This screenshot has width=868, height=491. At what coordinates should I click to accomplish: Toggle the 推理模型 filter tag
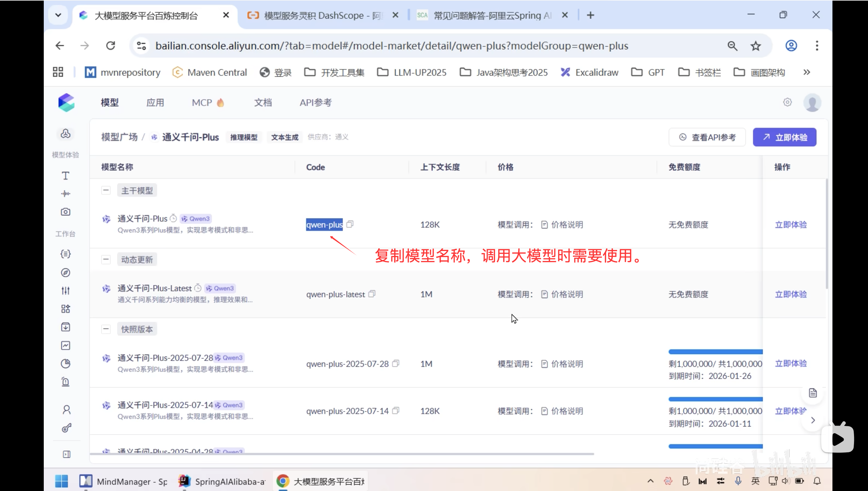point(244,137)
